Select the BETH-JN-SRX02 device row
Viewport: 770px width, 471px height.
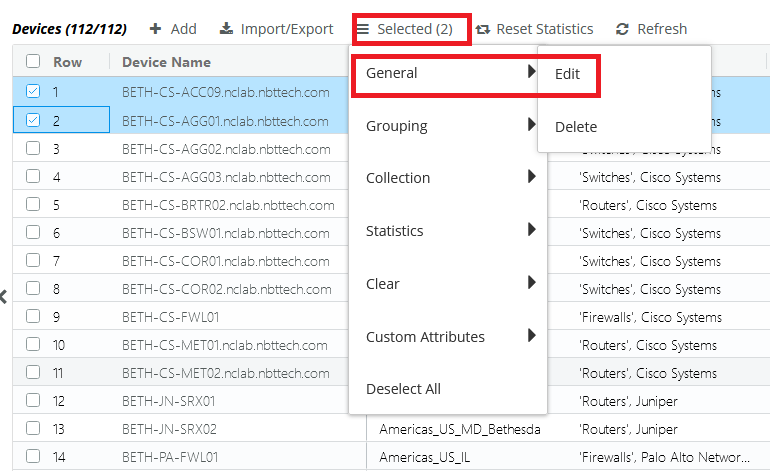(x=169, y=429)
